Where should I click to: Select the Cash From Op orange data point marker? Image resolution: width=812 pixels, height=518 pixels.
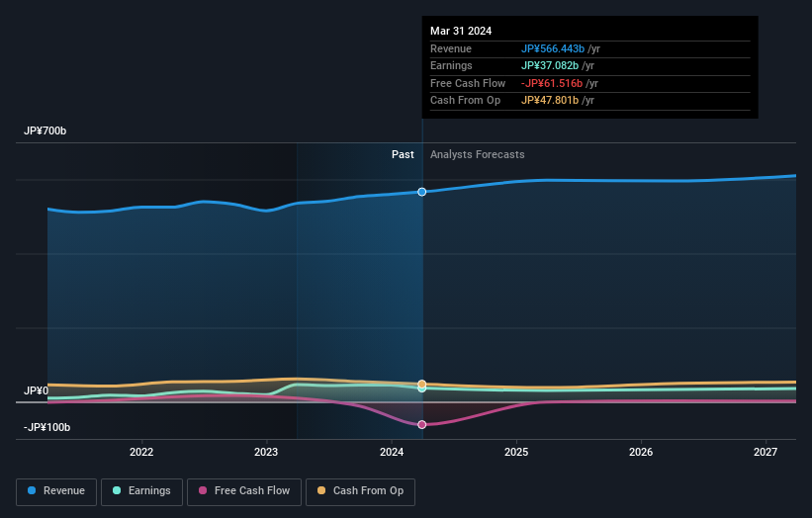(x=422, y=384)
